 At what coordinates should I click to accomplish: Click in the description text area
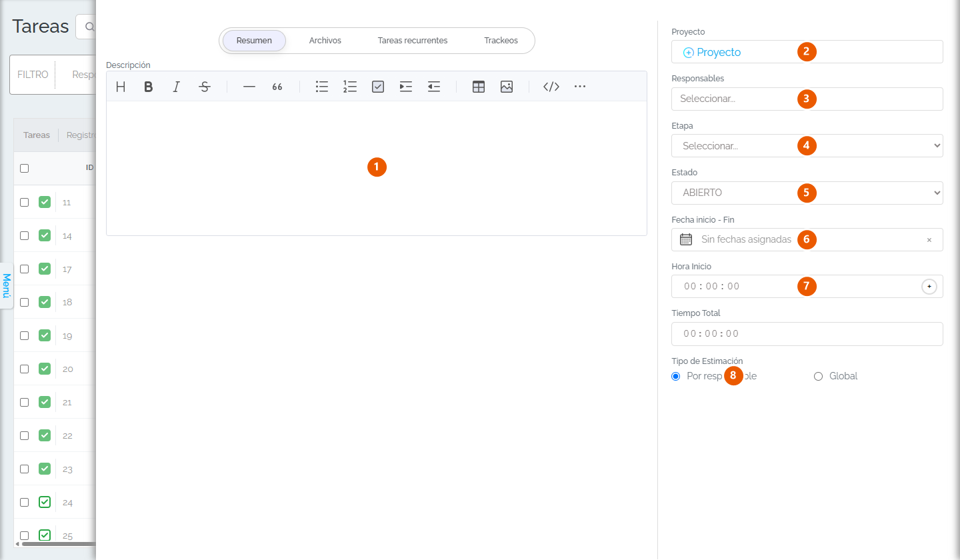pos(377,168)
